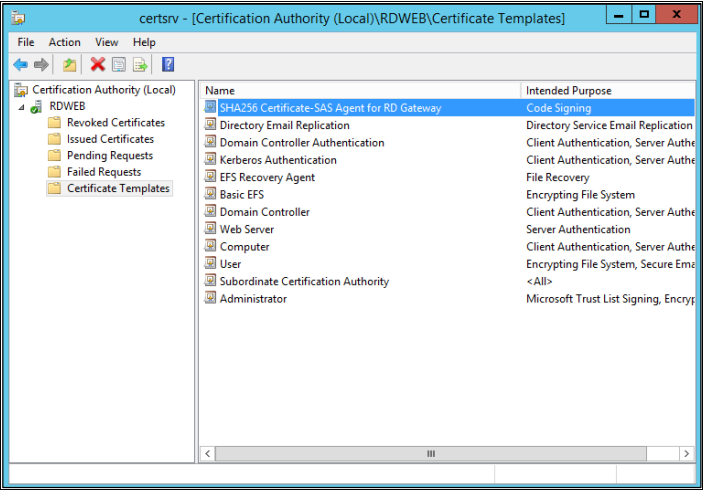This screenshot has width=703, height=490.
Task: Open Failed Requests in the tree
Action: tap(104, 172)
